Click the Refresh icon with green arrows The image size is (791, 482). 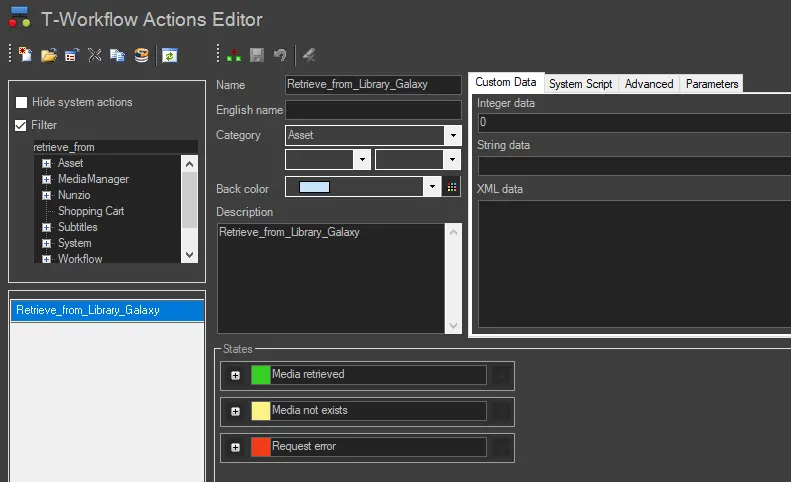(170, 56)
